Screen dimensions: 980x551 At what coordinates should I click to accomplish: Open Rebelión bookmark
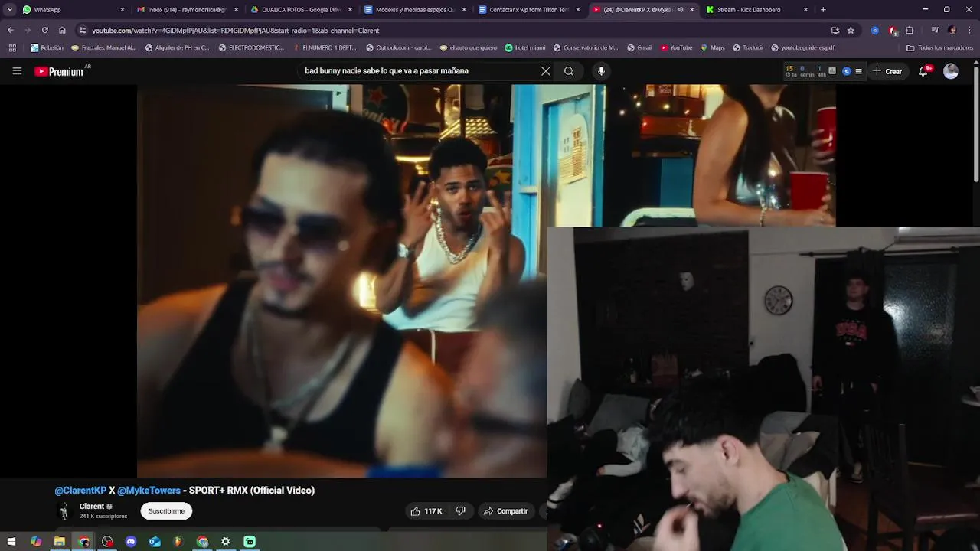(x=47, y=47)
